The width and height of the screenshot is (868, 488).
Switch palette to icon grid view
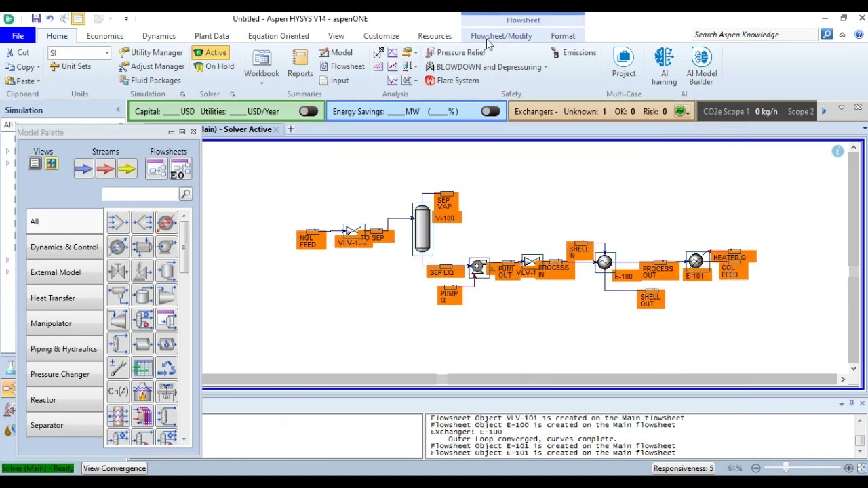(x=52, y=163)
